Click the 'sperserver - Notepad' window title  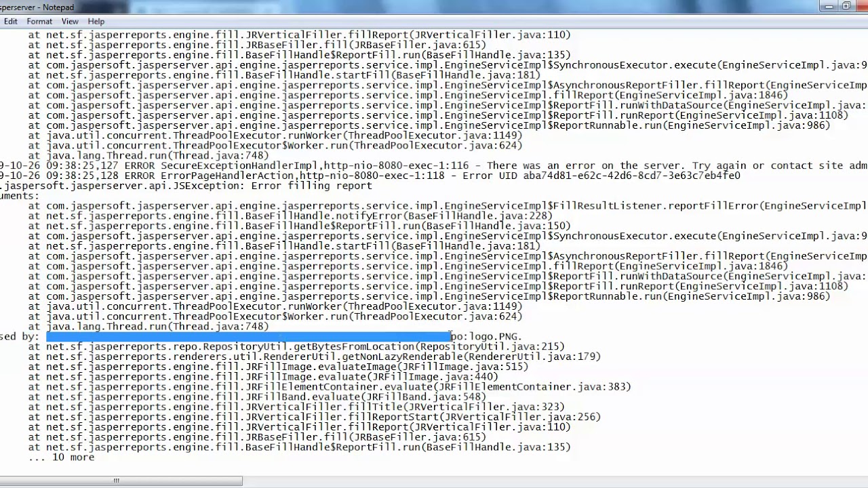pos(37,7)
